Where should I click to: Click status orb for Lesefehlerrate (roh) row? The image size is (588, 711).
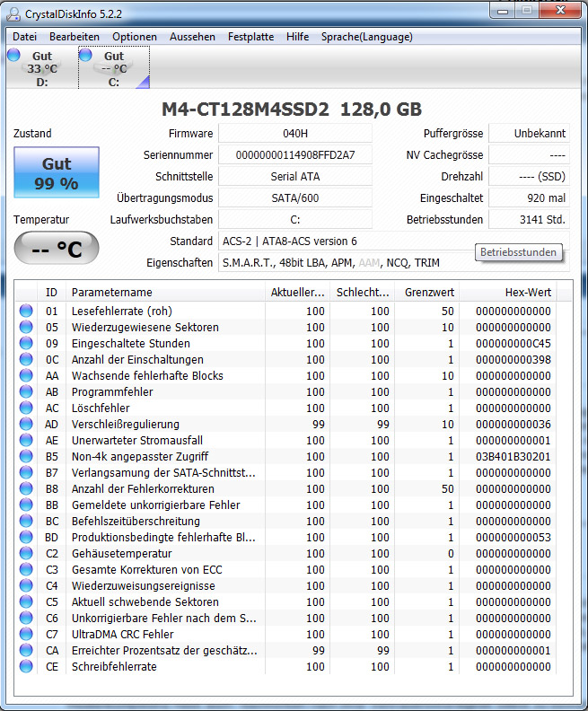point(26,311)
